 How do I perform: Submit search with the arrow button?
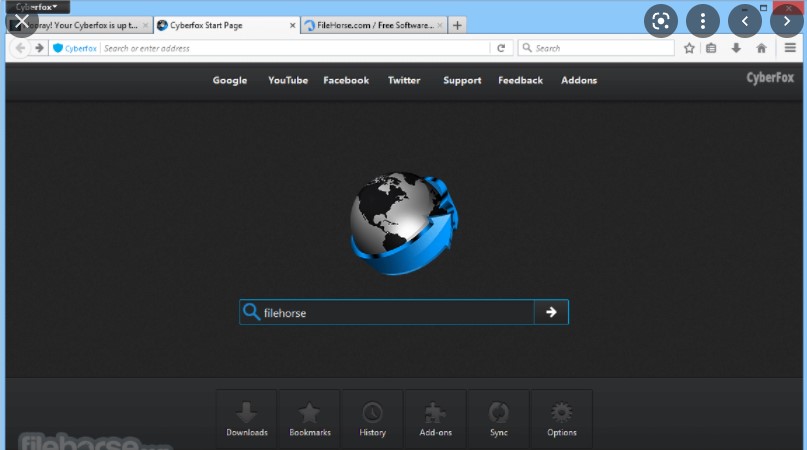click(x=551, y=312)
